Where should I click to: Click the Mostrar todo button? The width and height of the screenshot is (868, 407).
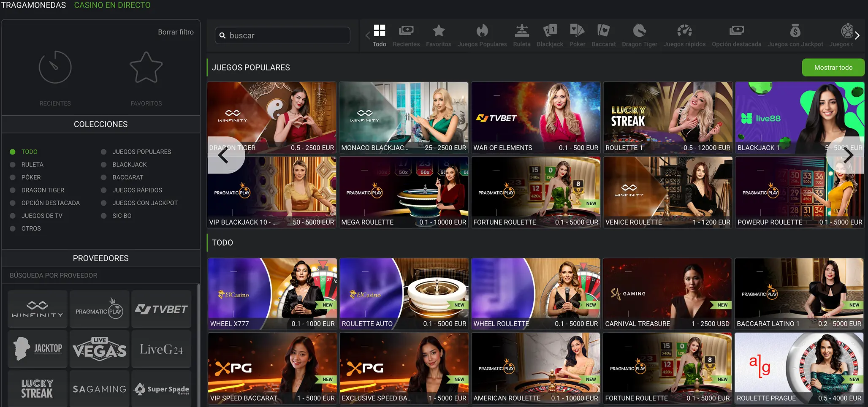pyautogui.click(x=833, y=68)
